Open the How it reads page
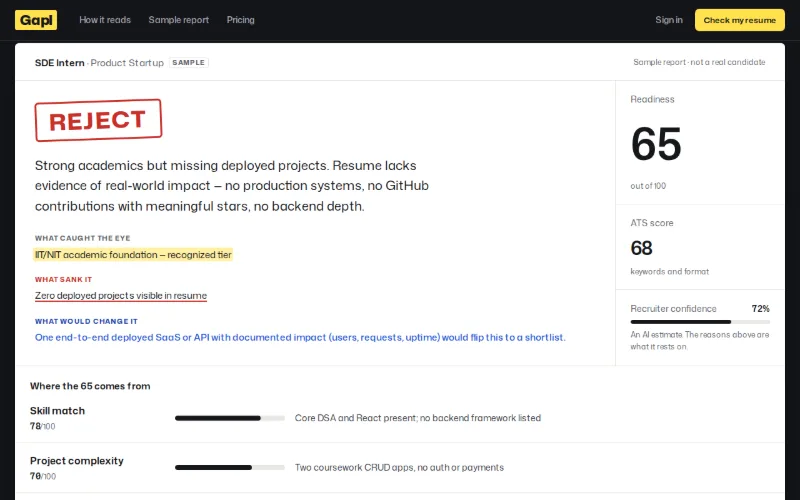Image resolution: width=800 pixels, height=500 pixels. click(105, 20)
